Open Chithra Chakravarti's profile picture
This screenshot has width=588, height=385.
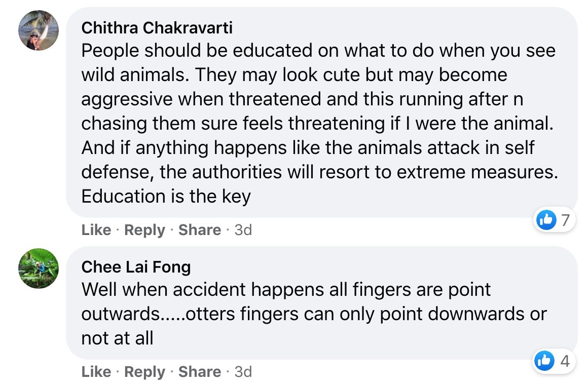(x=39, y=30)
